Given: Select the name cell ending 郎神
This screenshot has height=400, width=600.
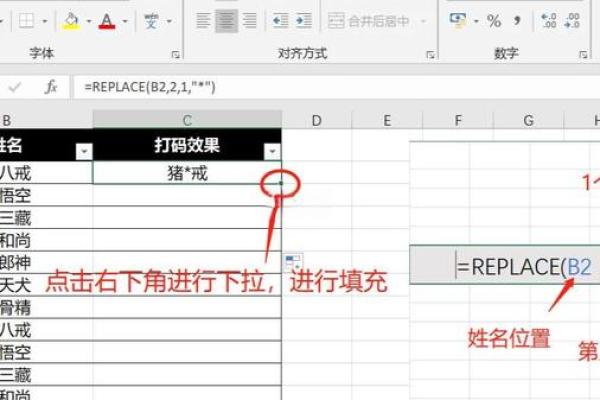Looking at the screenshot, I should (x=46, y=263).
